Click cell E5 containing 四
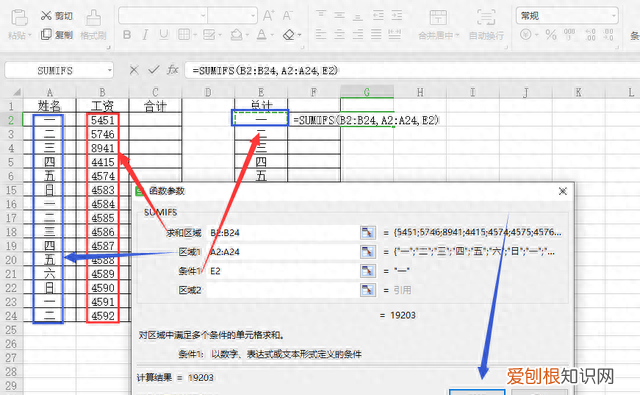The image size is (640, 395). (261, 162)
